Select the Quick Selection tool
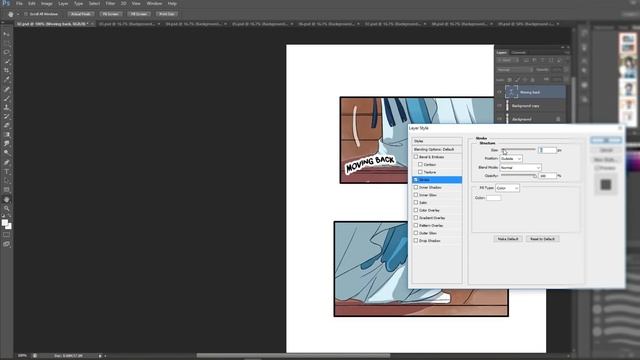This screenshot has height=360, width=640. [x=7, y=62]
